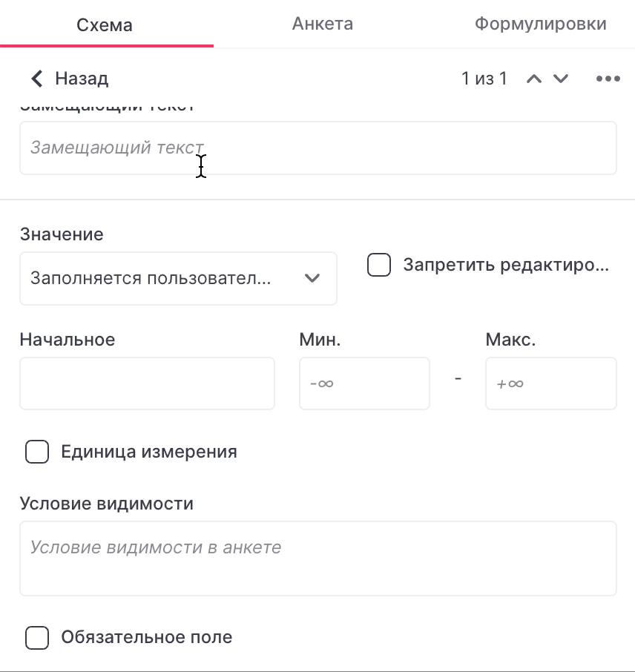
Task: Focus the Мин. minimum value field
Action: (364, 383)
